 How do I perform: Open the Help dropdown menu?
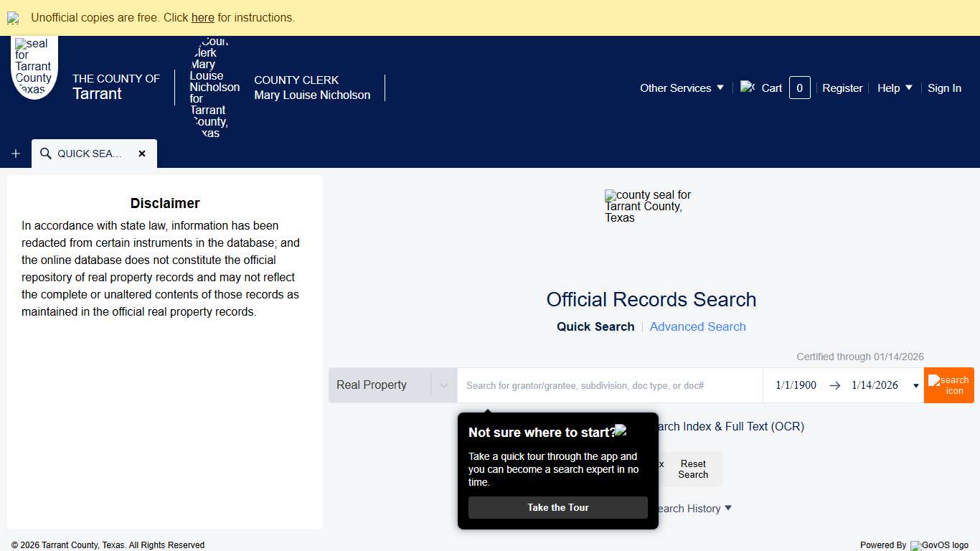coord(895,88)
